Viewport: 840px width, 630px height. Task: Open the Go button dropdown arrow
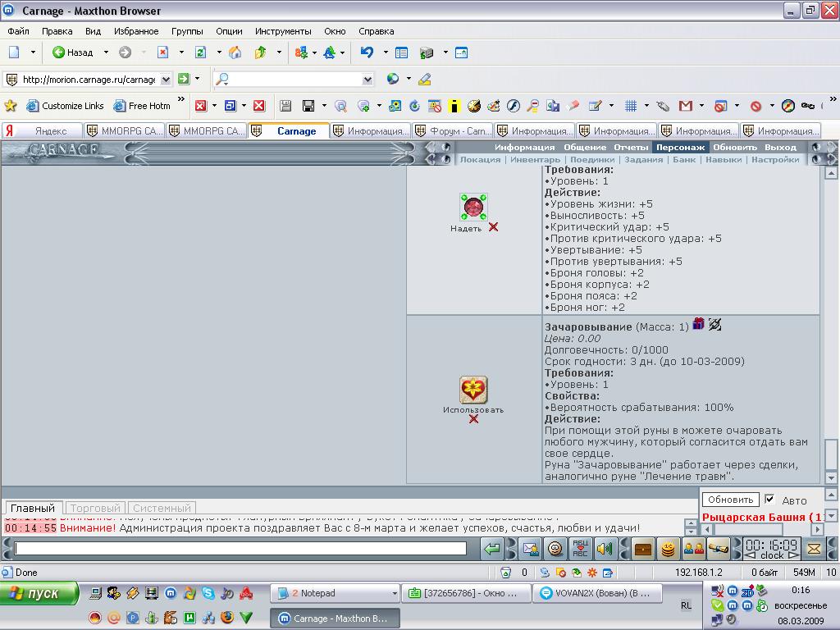click(197, 79)
